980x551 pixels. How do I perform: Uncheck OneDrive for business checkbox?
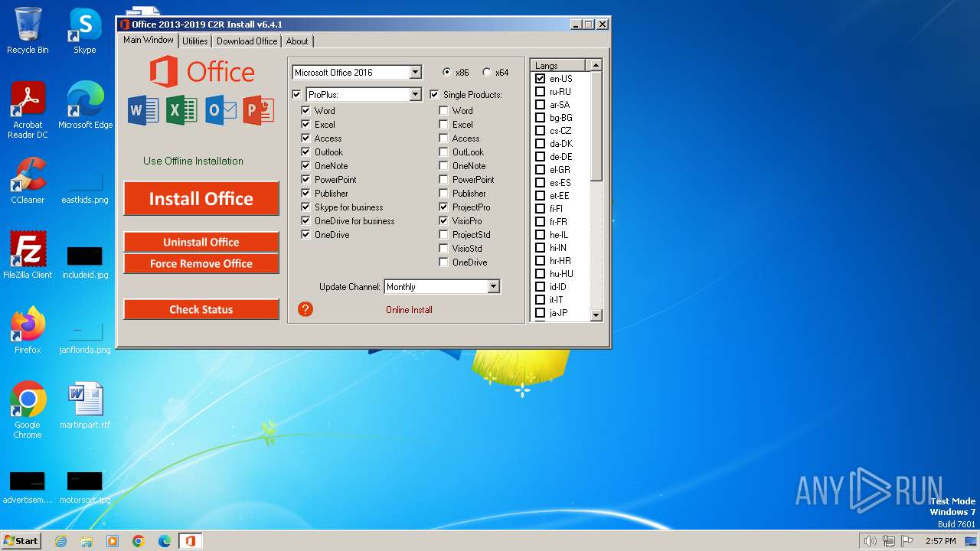click(306, 220)
